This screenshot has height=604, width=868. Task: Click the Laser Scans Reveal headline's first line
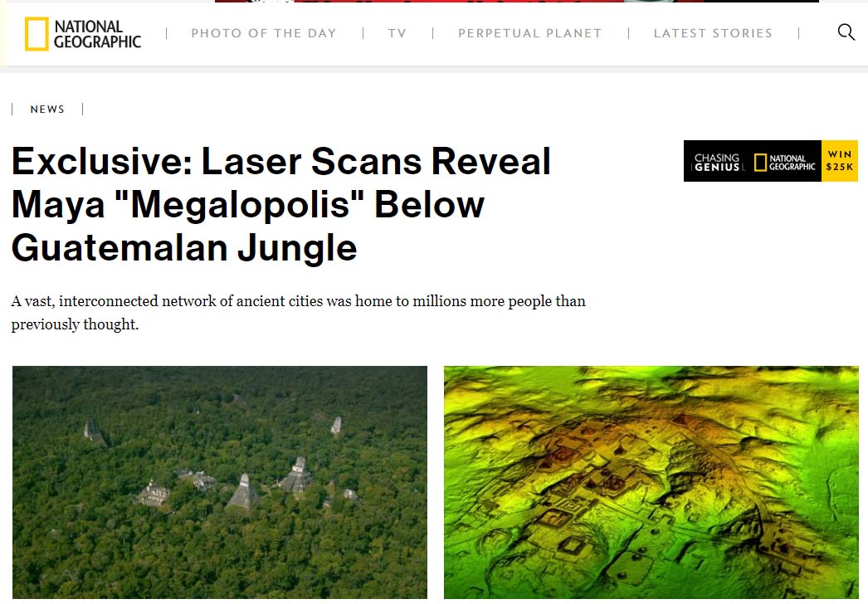point(281,161)
